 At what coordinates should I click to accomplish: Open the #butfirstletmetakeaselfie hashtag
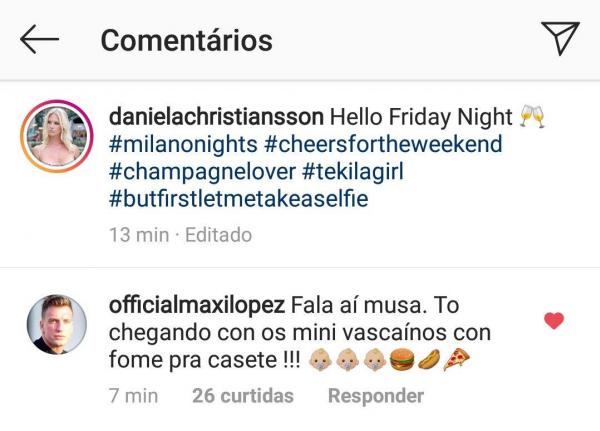coord(239,199)
